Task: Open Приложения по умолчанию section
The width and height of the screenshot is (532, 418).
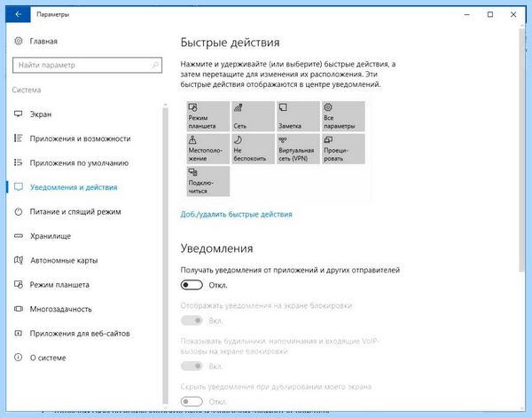Action: (x=71, y=163)
